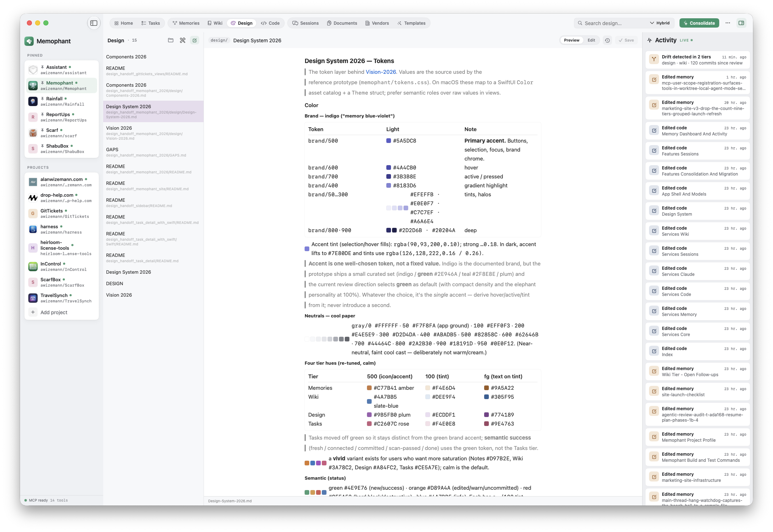Click Design-System-2026.md status bar filename

pos(230,501)
